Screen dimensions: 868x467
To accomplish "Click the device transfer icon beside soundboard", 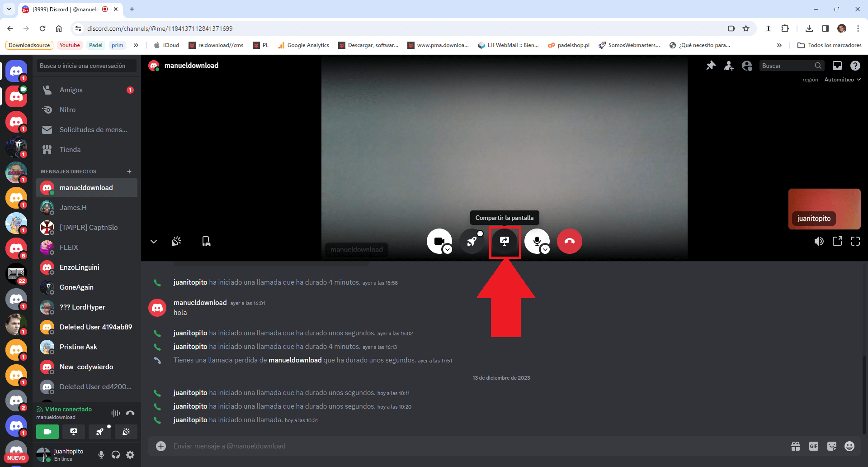I will pos(206,241).
